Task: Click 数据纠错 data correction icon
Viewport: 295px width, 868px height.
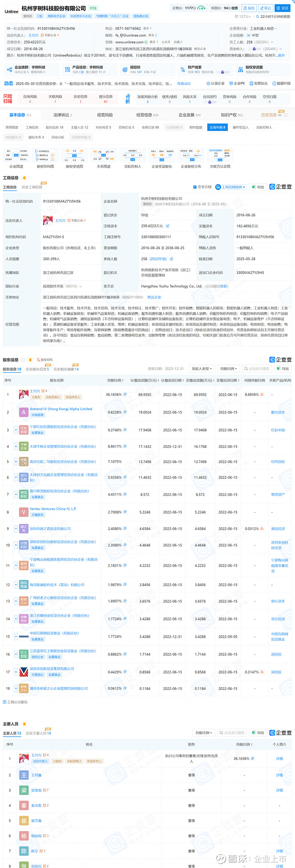Action: coord(281,84)
